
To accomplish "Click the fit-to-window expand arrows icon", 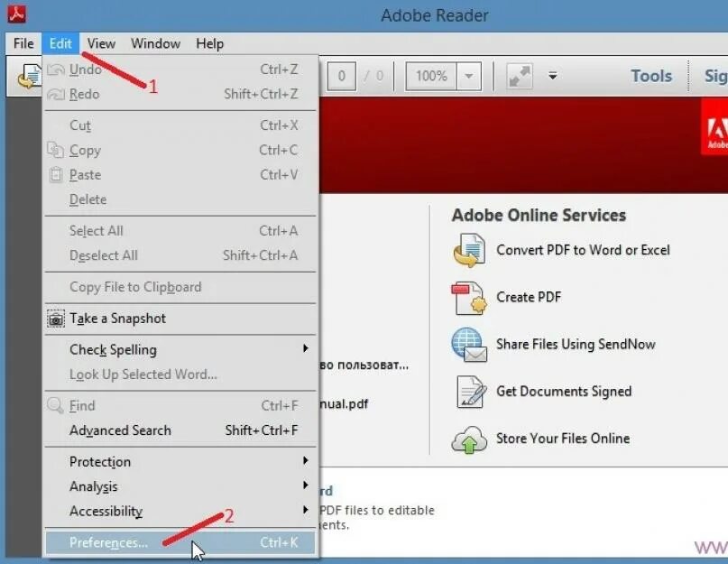I will point(519,76).
